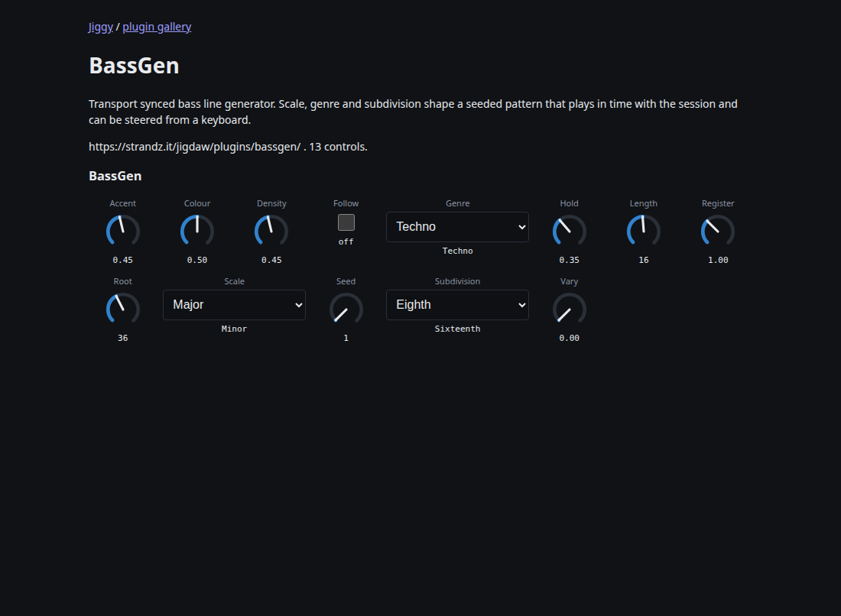
Task: Open the Genre dropdown showing Techno
Action: [457, 227]
